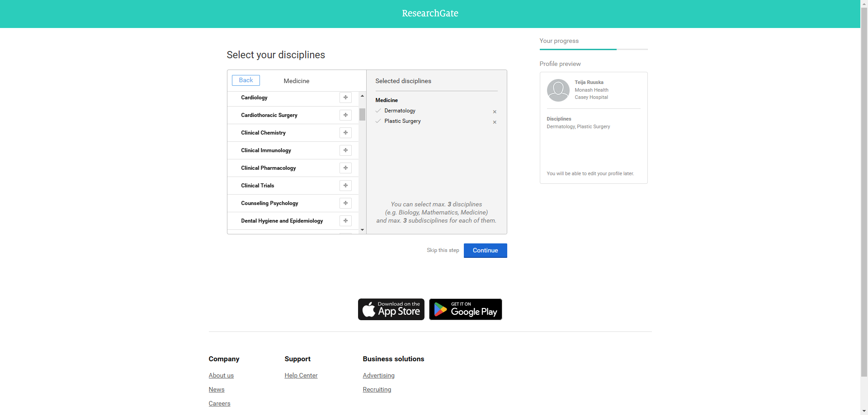Open the News footer link
868x415 pixels.
[217, 389]
